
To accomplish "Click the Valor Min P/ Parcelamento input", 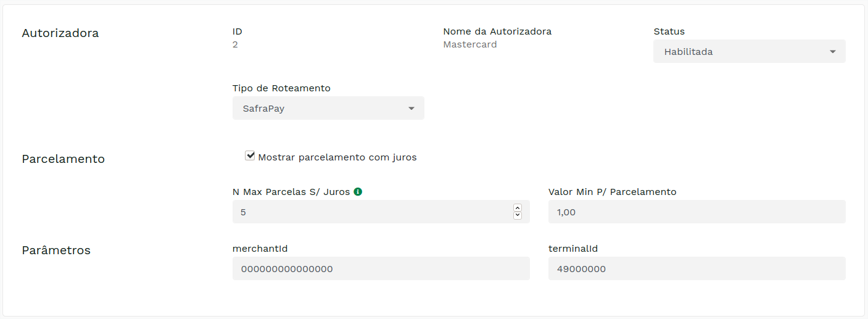I will [696, 212].
